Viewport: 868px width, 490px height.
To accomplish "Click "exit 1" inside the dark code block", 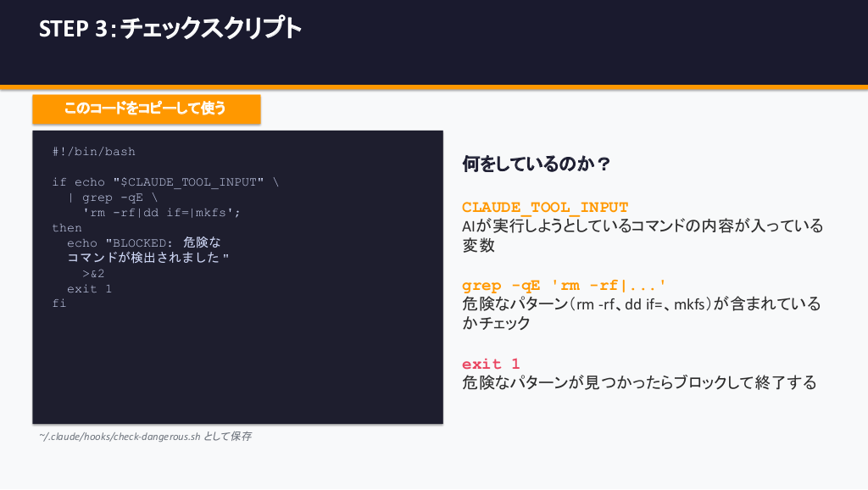I will click(89, 289).
